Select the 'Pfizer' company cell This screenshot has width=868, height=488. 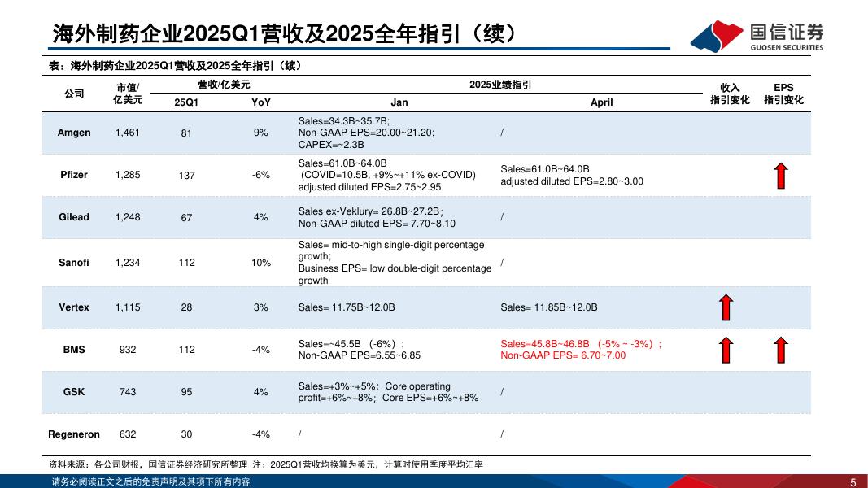click(x=74, y=175)
